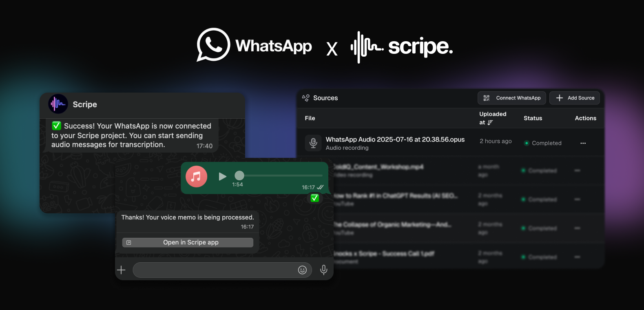Click the WhatsApp logo at top

coord(254,45)
